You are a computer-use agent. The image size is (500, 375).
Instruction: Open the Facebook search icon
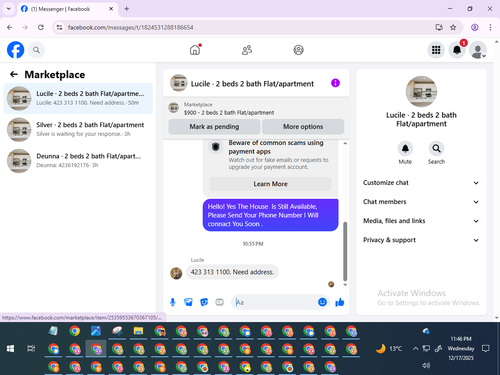[x=36, y=50]
